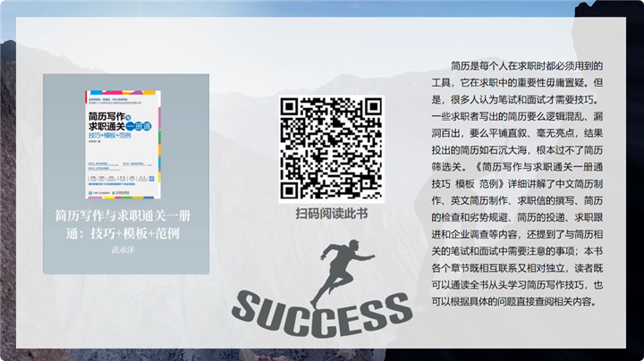Click the running man silhouette icon
This screenshot has width=644, height=361.
(342, 273)
